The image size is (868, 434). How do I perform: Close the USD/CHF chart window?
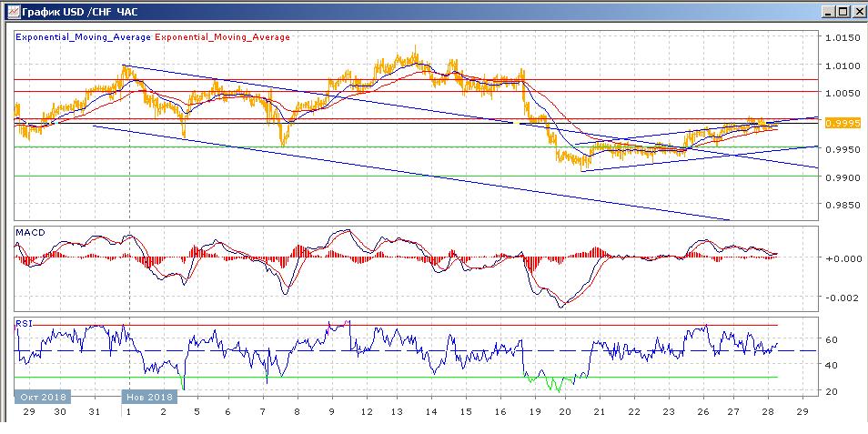coord(857,11)
